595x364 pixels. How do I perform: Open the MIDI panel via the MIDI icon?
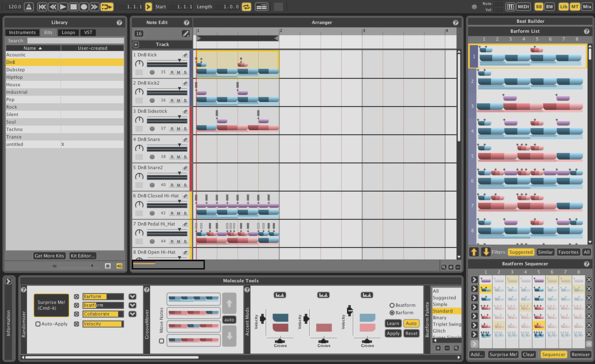pyautogui.click(x=523, y=6)
